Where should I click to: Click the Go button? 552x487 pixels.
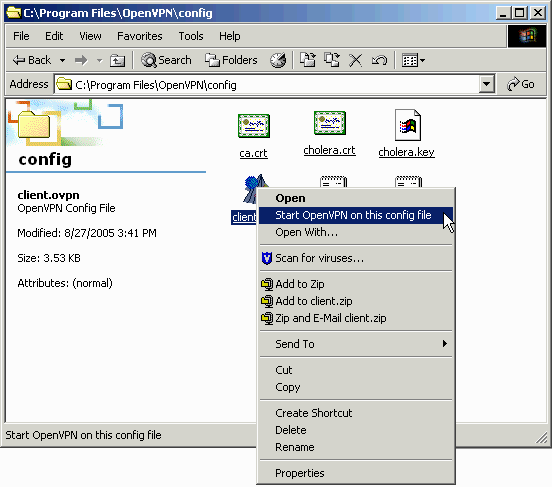[x=520, y=84]
